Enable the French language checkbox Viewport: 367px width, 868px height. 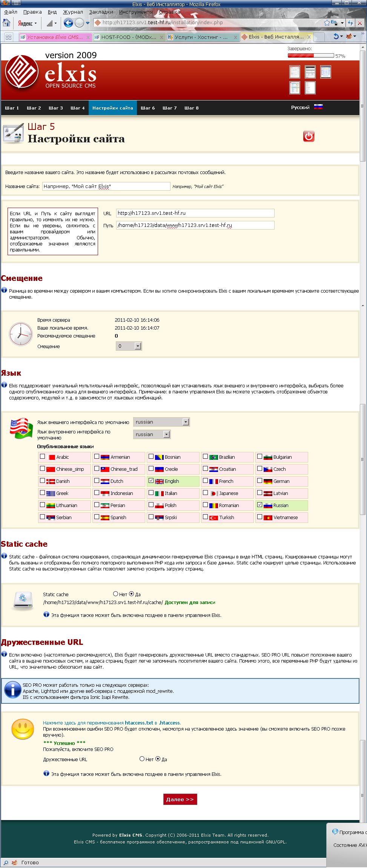coord(205,481)
